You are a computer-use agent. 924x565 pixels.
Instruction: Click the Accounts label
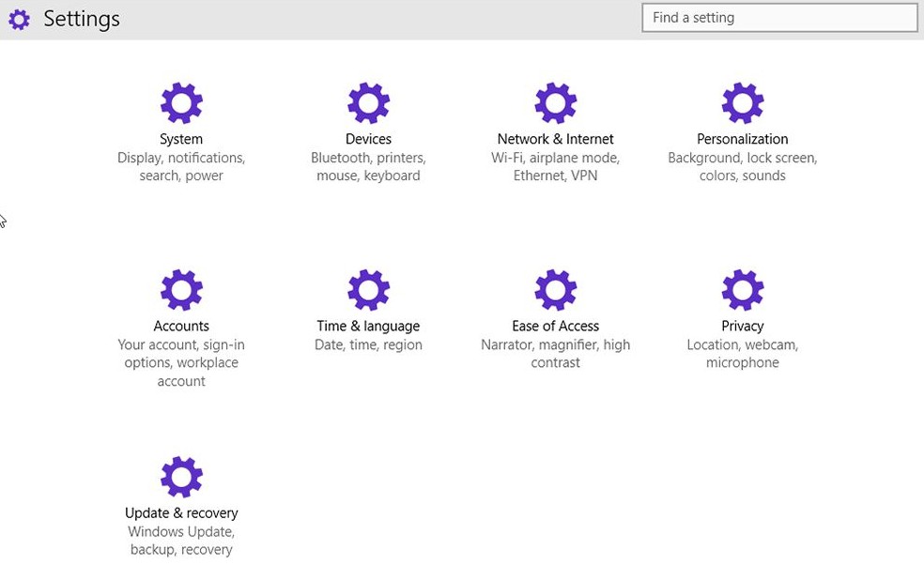click(x=181, y=326)
